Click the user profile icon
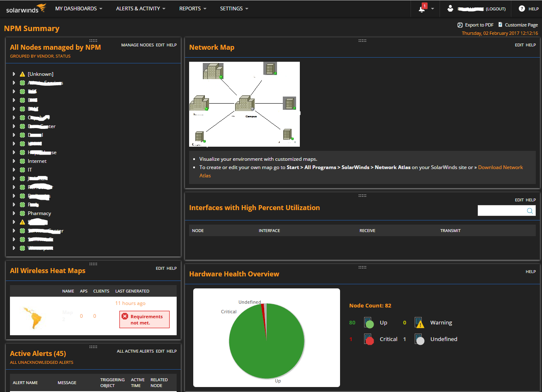Screen dimensions: 542x392 450,9
